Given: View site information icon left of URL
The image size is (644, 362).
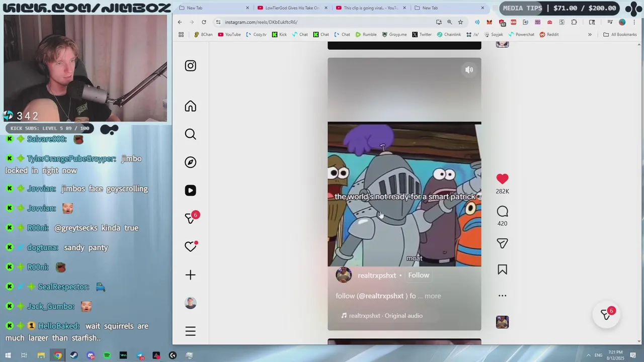Looking at the screenshot, I should (x=218, y=22).
